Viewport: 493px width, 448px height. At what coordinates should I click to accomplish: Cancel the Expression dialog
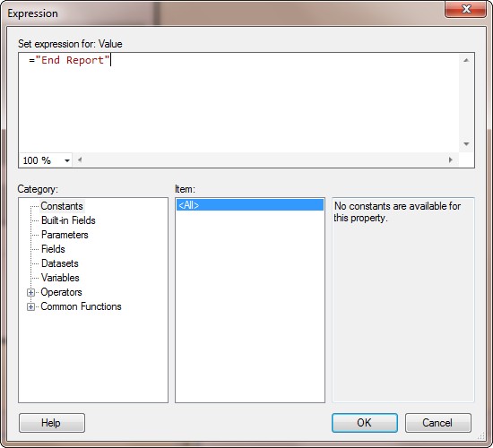point(437,423)
